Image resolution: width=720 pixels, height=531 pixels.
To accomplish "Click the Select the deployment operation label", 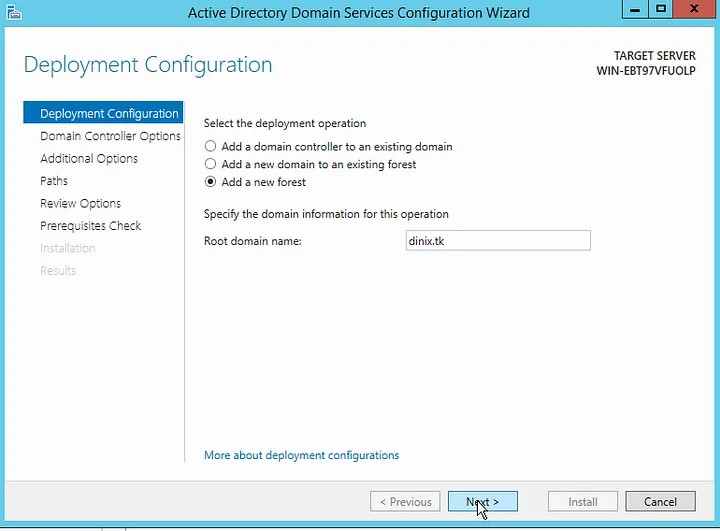I will [x=285, y=123].
